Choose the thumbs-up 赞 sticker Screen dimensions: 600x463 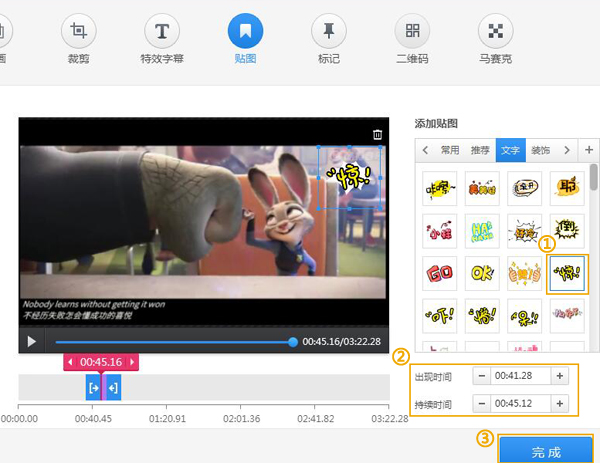click(x=525, y=274)
